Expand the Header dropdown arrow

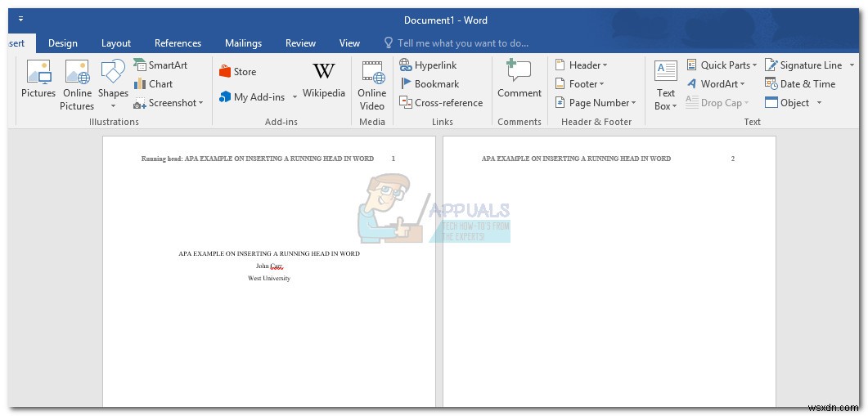[x=605, y=65]
